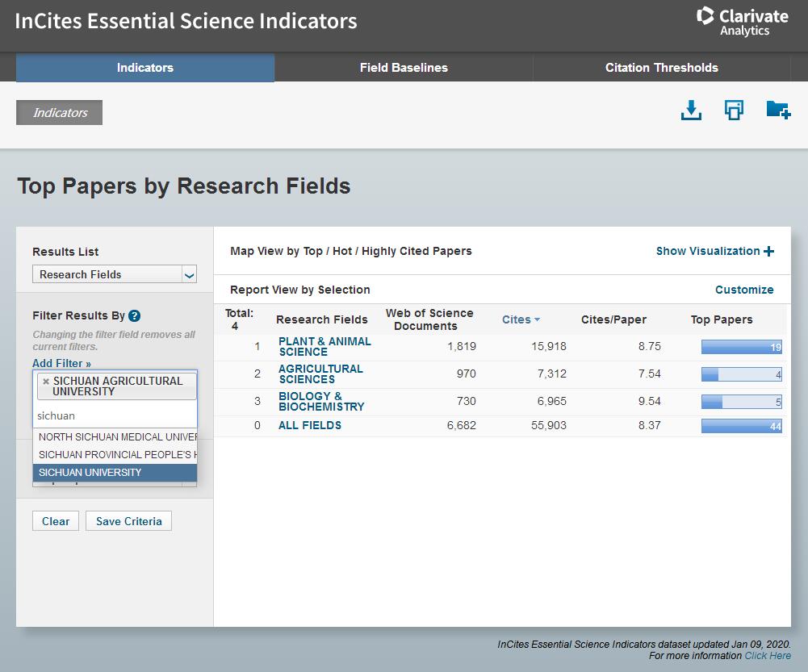
Task: Click the plus icon beside Show Visualization
Action: point(768,251)
